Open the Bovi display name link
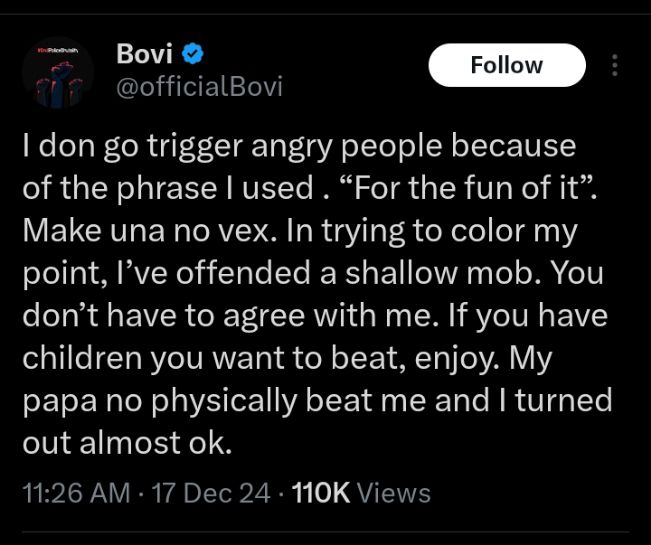The height and width of the screenshot is (545, 651). (x=145, y=52)
